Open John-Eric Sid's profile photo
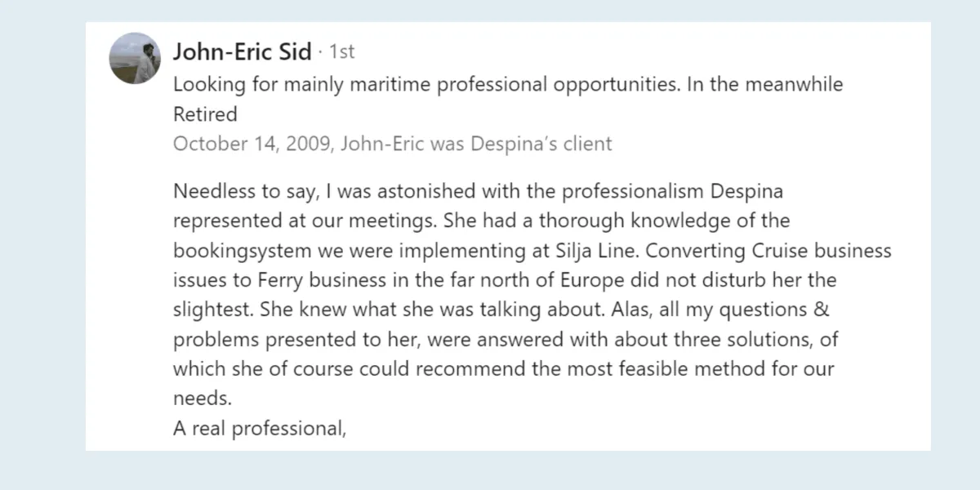This screenshot has width=980, height=490. tap(135, 58)
